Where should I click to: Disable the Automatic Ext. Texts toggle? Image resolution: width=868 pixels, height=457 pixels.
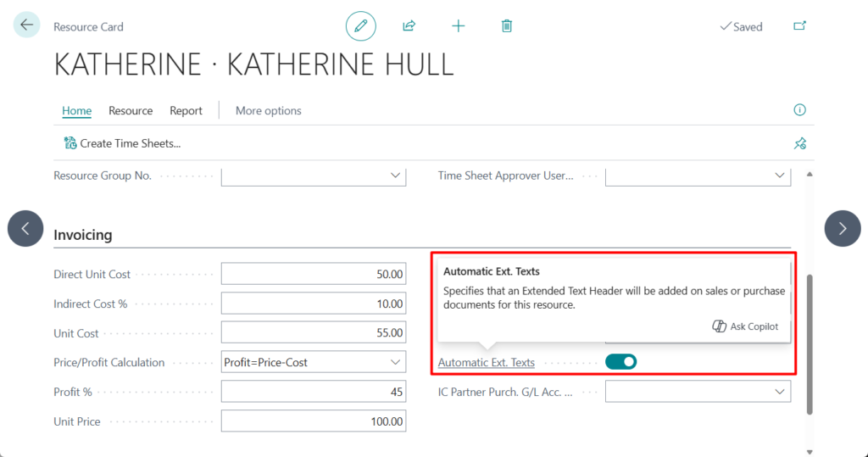620,362
